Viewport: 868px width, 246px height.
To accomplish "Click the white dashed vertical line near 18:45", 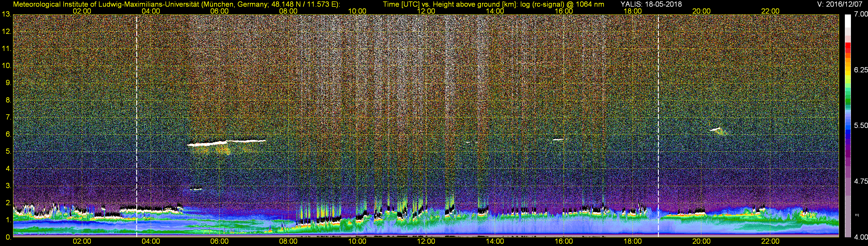I will tap(658, 125).
